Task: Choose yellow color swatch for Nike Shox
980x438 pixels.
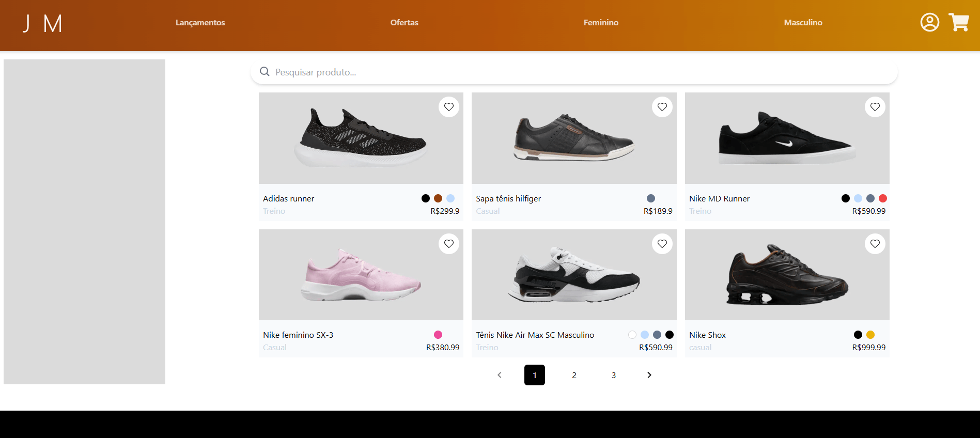Action: click(x=870, y=335)
